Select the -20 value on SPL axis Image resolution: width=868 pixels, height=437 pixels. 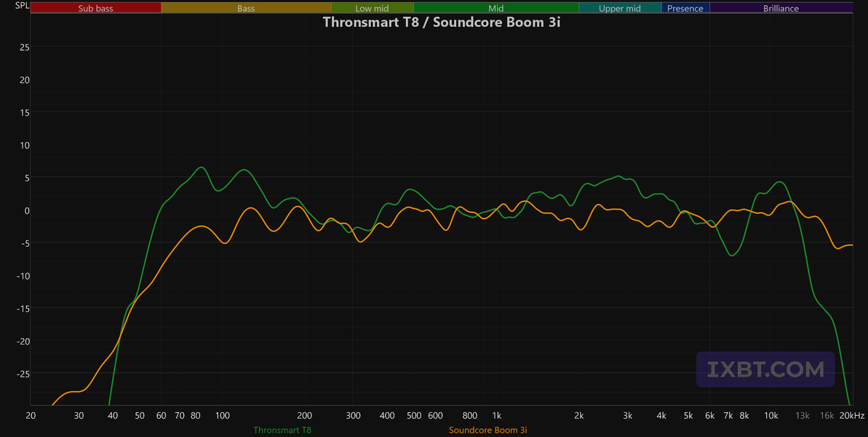pyautogui.click(x=22, y=341)
